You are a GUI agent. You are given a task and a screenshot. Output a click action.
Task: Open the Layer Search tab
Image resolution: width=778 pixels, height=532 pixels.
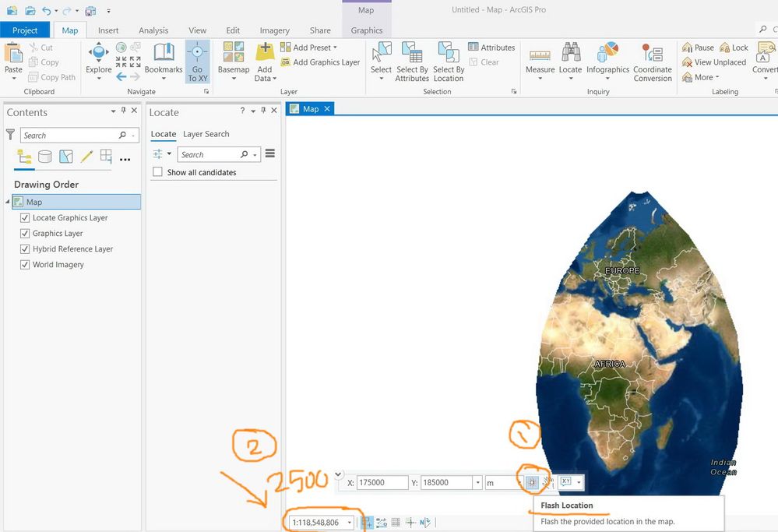(x=206, y=134)
